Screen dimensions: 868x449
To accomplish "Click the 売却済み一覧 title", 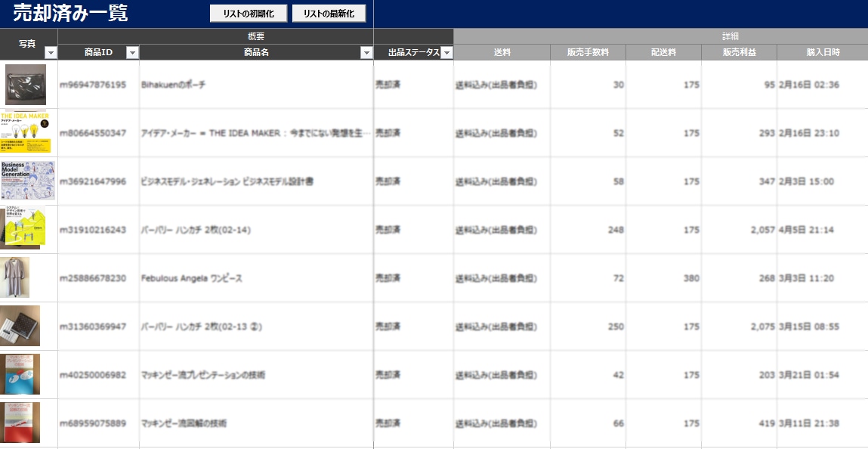I will click(70, 14).
